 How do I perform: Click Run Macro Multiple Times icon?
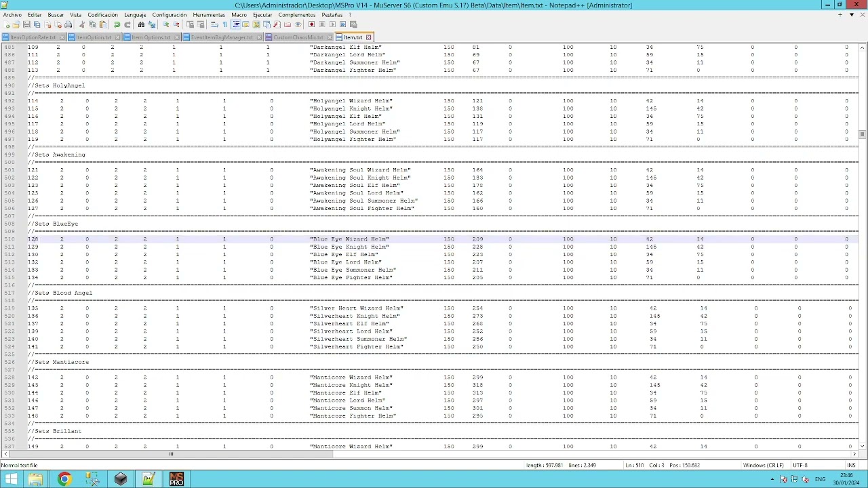click(x=342, y=24)
